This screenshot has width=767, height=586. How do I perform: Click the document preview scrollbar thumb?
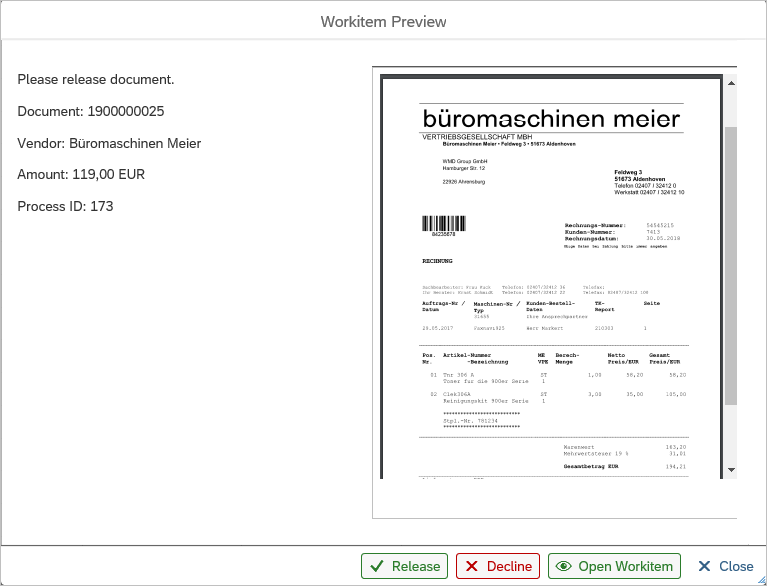pyautogui.click(x=731, y=266)
